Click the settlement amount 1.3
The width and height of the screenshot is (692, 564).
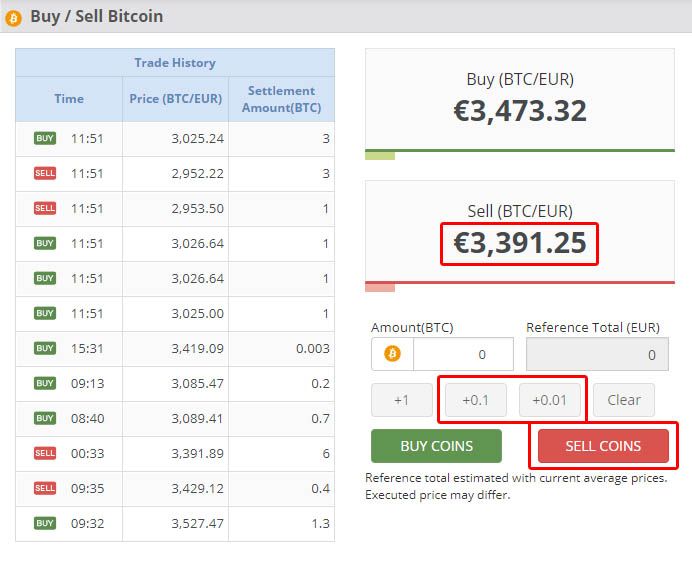click(320, 523)
